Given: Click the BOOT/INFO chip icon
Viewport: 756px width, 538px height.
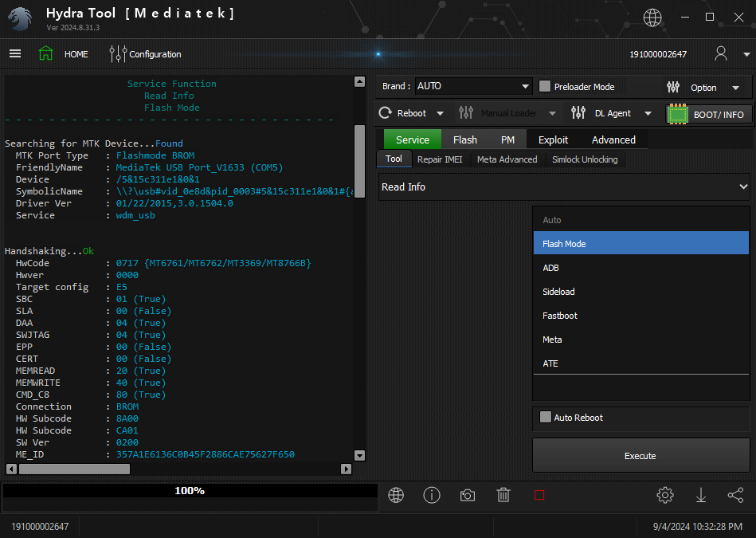Looking at the screenshot, I should [x=677, y=114].
